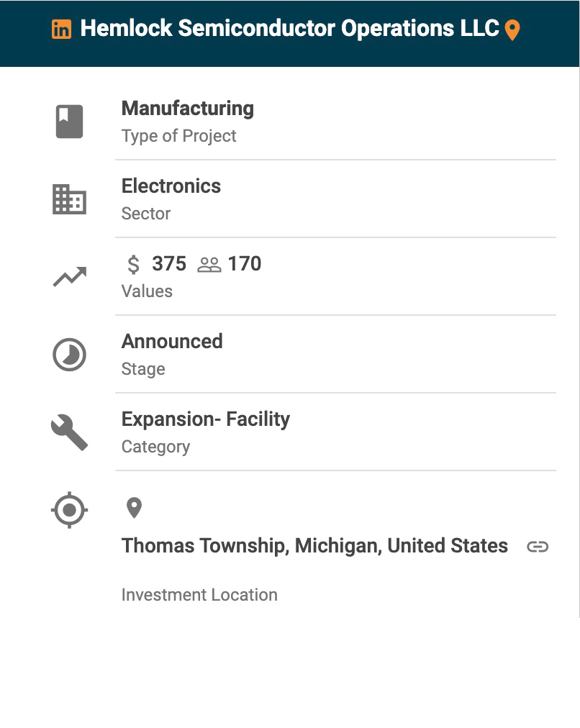
Task: Click the bookmark icon beside Manufacturing
Action: pos(70,122)
